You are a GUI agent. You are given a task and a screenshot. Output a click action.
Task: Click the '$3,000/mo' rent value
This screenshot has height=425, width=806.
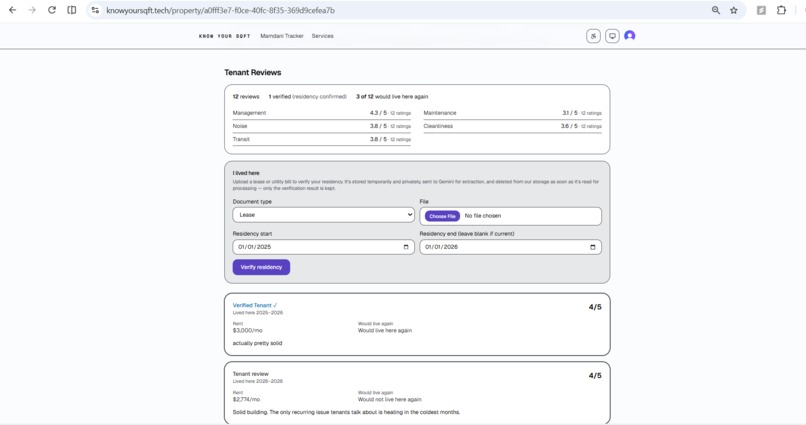(x=247, y=330)
